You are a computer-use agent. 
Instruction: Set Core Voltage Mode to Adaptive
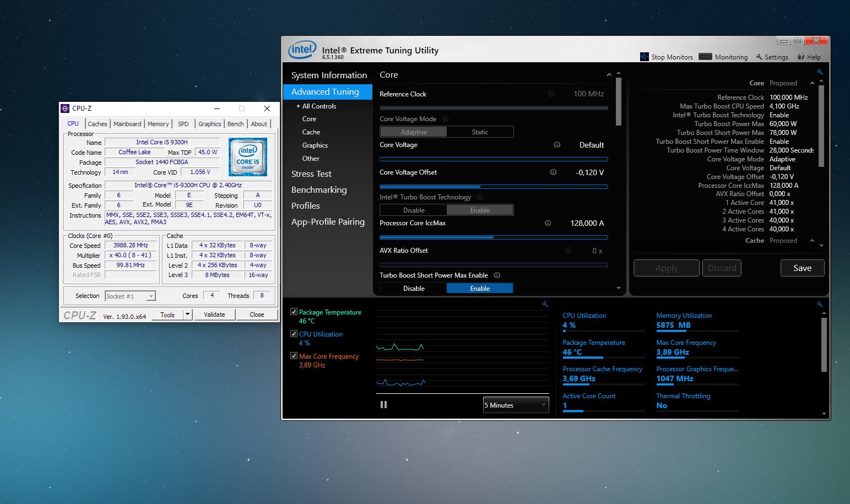pos(413,132)
